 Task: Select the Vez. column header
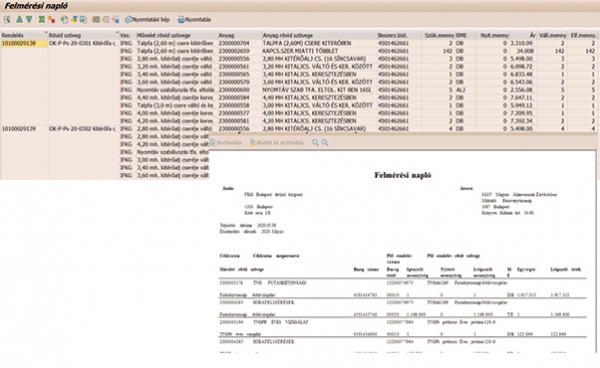click(x=127, y=35)
